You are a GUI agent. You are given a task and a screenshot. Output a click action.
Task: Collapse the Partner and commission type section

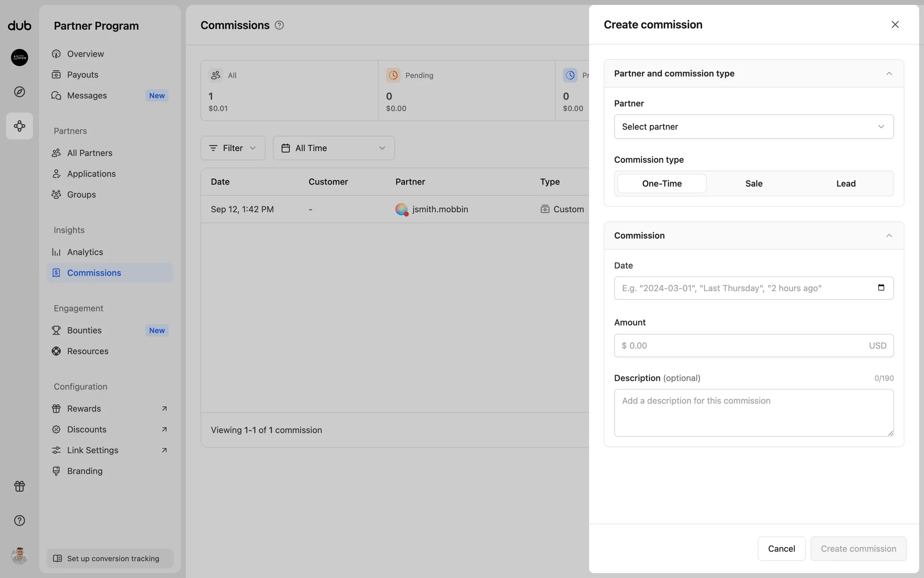888,74
